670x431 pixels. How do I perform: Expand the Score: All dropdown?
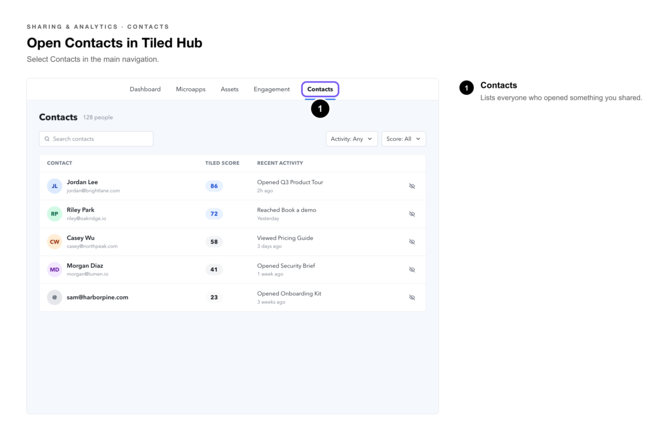[403, 139]
